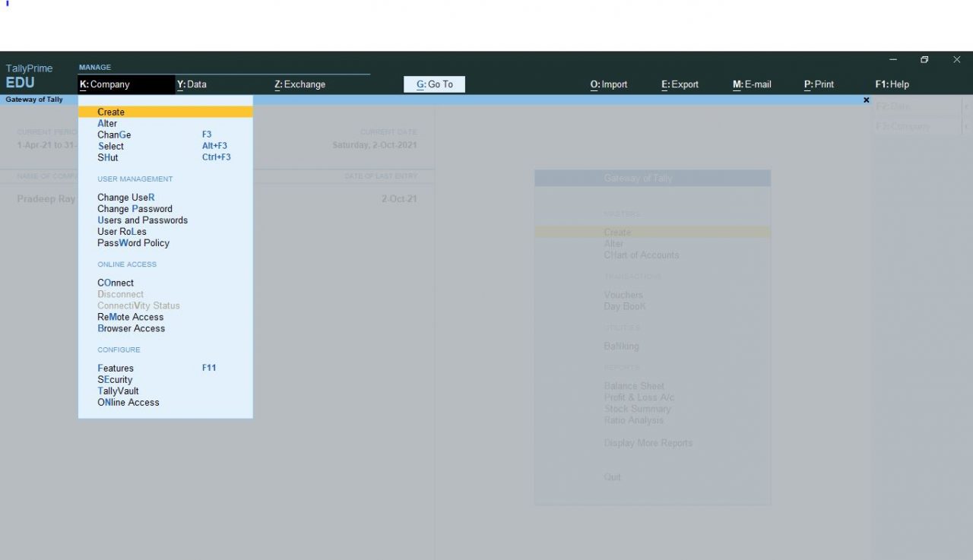Open the Y: Data menu
Screen dimensions: 973x560
(x=192, y=84)
